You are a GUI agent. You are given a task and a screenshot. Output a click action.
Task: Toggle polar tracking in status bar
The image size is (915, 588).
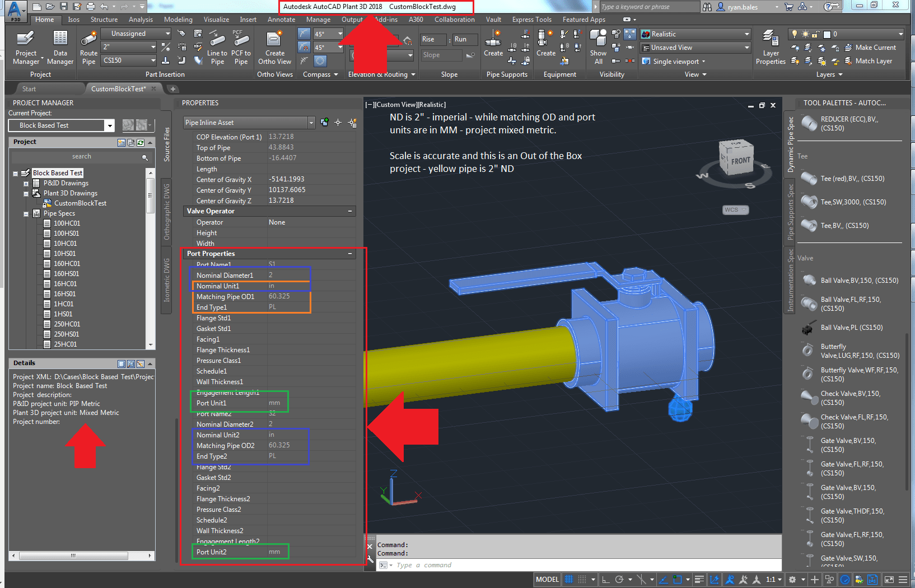coord(619,580)
